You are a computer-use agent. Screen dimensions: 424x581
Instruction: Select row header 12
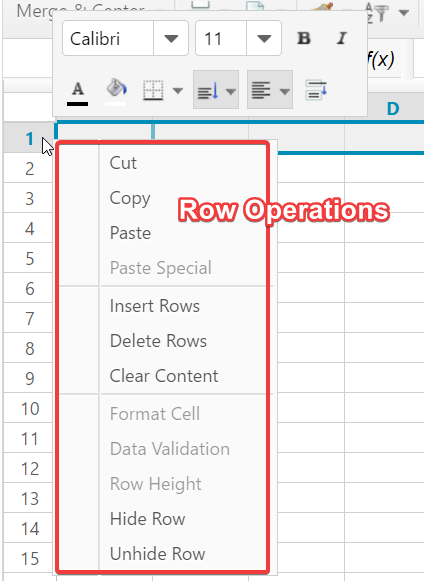coord(29,468)
